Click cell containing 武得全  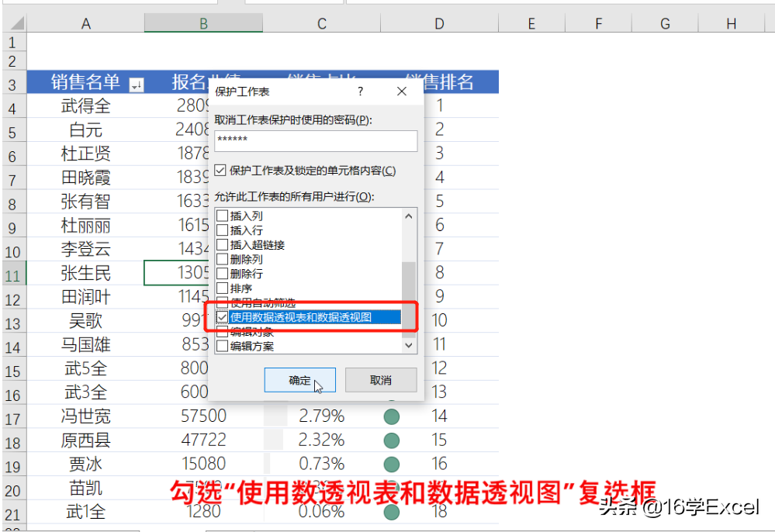pos(85,105)
